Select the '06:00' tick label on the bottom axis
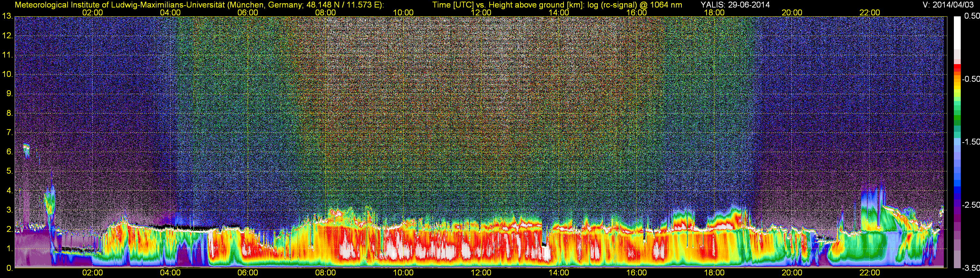 tap(248, 273)
